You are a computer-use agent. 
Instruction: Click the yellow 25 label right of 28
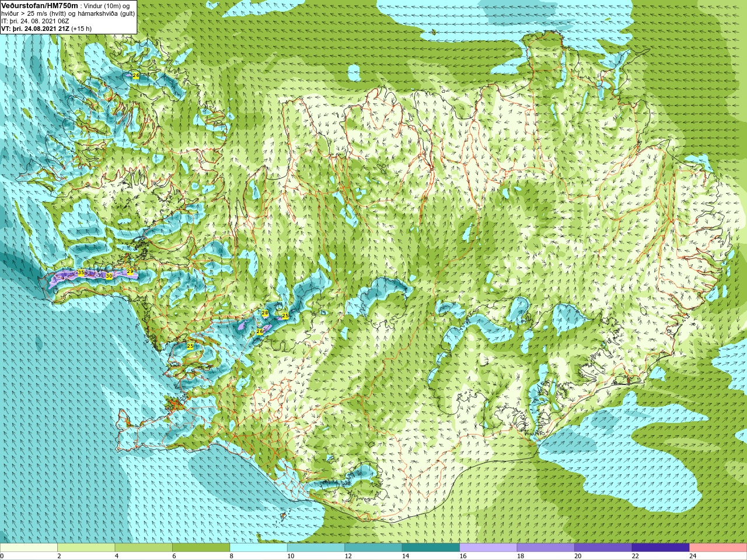point(285,316)
